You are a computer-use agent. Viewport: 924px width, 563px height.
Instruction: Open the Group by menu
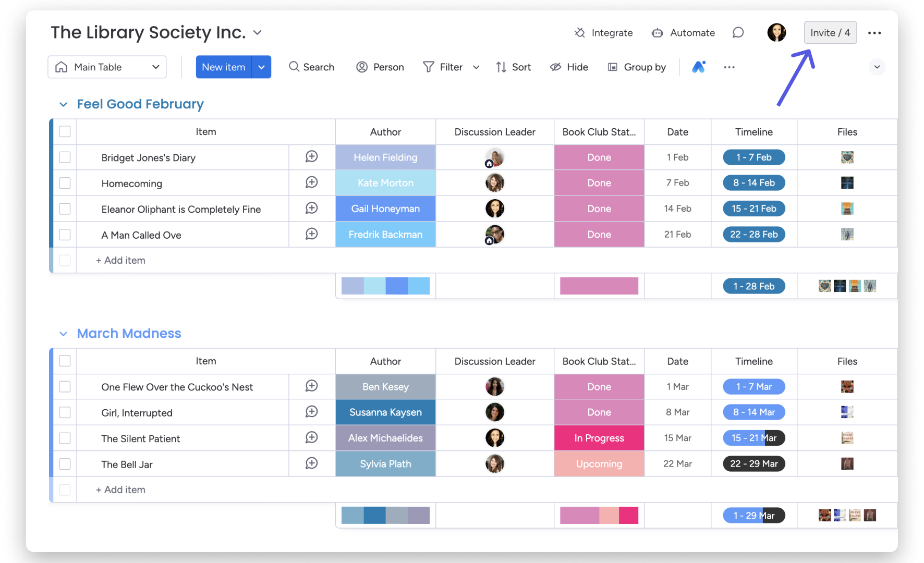(637, 67)
